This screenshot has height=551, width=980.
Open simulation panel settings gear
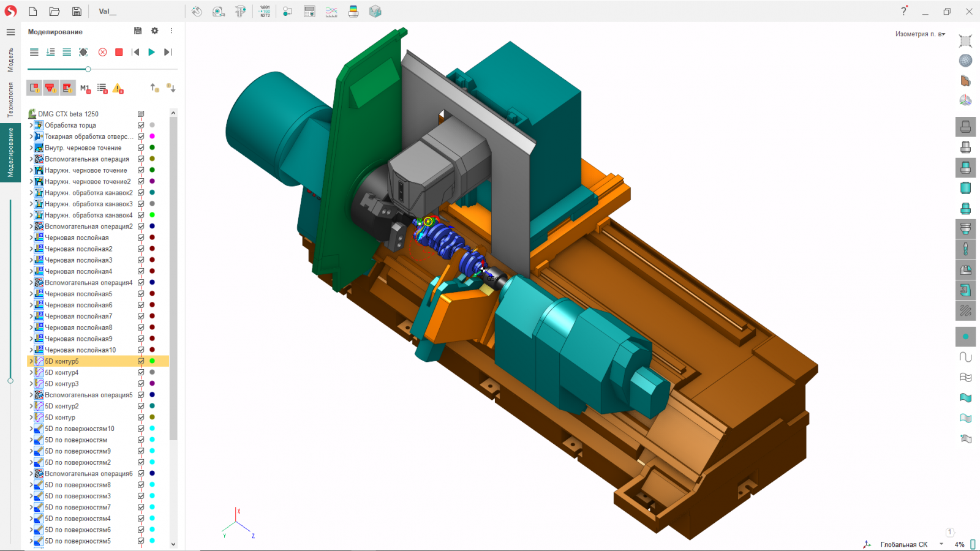(154, 31)
